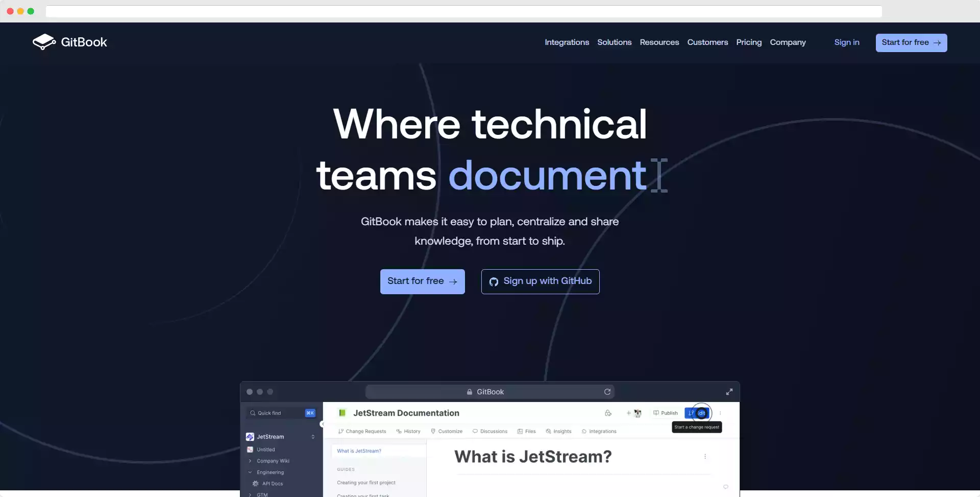
Task: Click the GitBook logo
Action: click(70, 42)
